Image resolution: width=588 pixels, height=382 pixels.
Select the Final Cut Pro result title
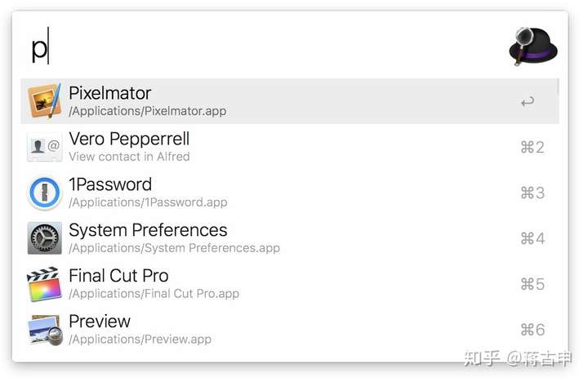118,276
